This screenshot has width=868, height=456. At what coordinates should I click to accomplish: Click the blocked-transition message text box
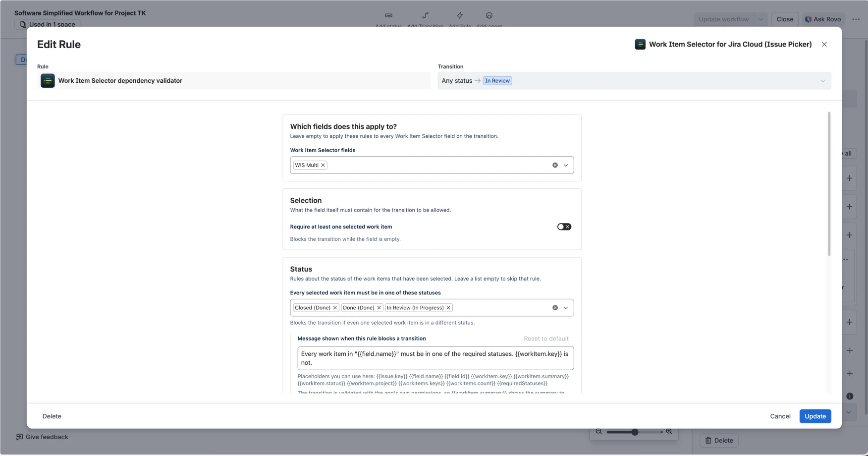[x=435, y=358]
